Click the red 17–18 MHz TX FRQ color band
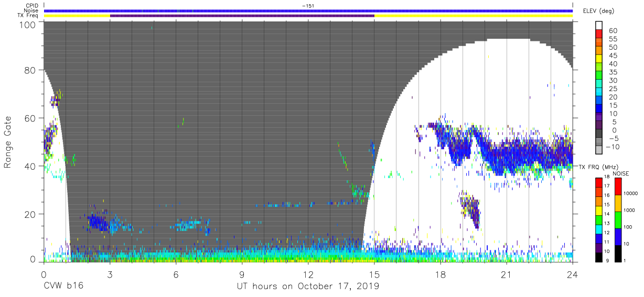This screenshot has width=644, height=297. [x=599, y=183]
